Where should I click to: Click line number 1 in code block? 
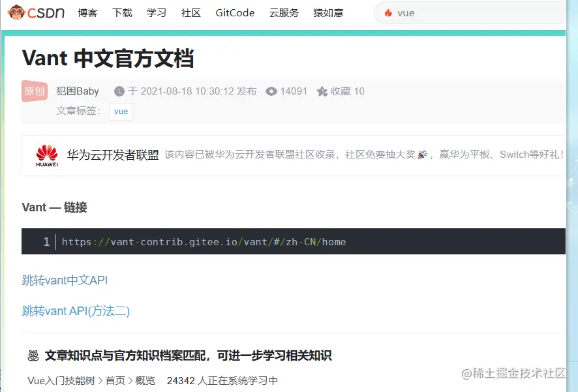coord(46,242)
